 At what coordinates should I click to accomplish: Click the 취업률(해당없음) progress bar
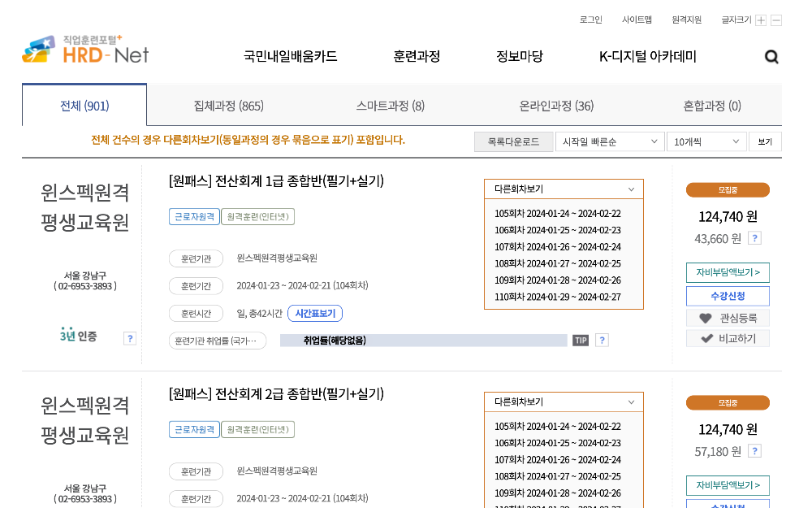tap(424, 340)
